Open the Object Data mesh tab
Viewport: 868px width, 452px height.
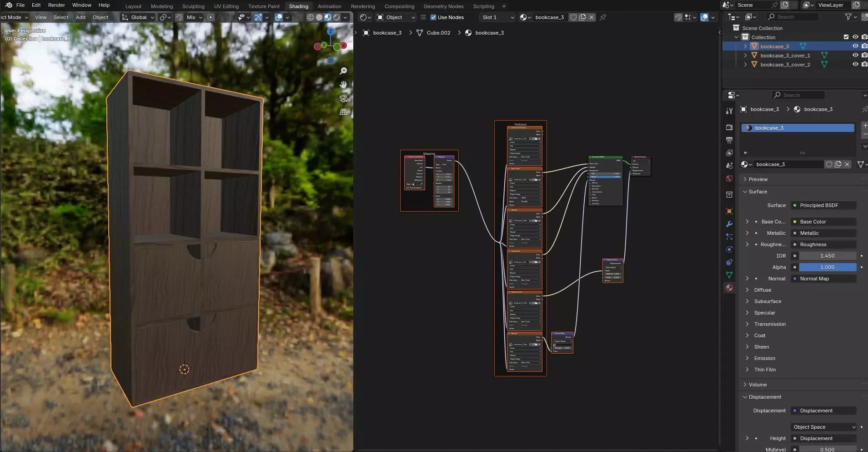tap(729, 275)
